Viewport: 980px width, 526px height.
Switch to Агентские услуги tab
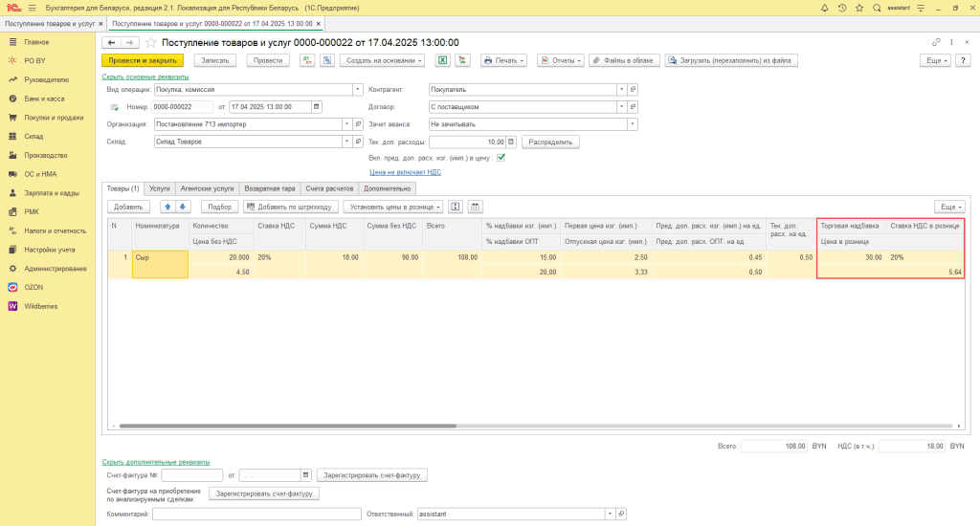tap(207, 188)
